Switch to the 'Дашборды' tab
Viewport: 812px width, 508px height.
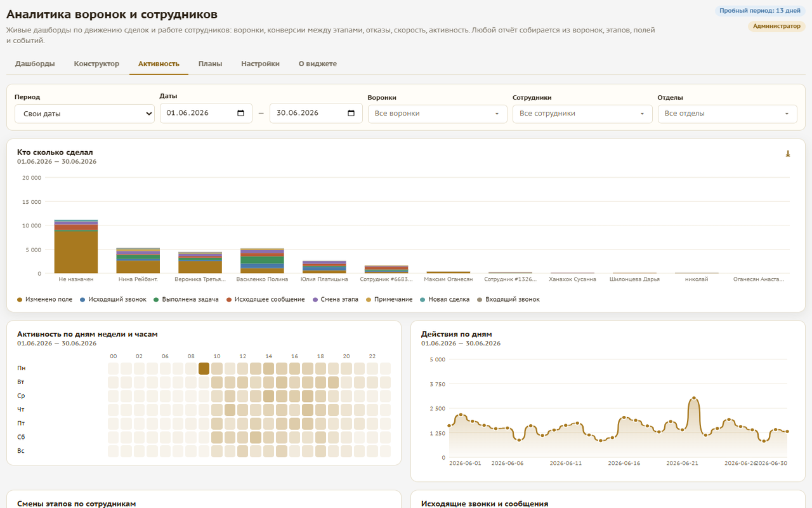click(x=35, y=63)
